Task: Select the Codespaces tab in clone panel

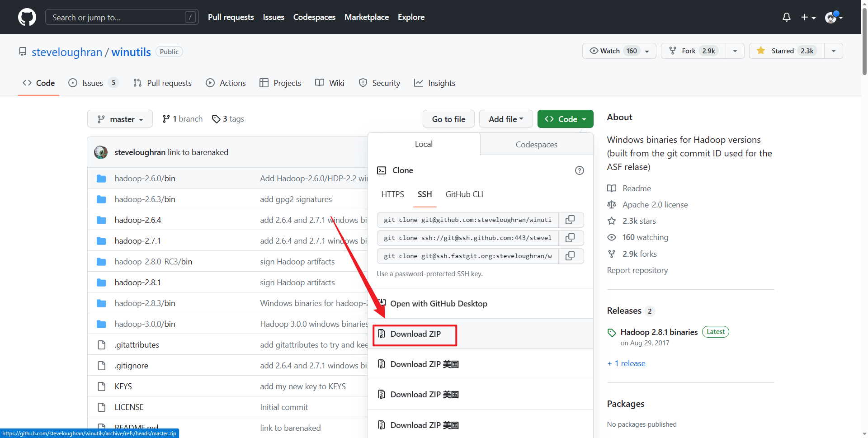Action: tap(537, 145)
